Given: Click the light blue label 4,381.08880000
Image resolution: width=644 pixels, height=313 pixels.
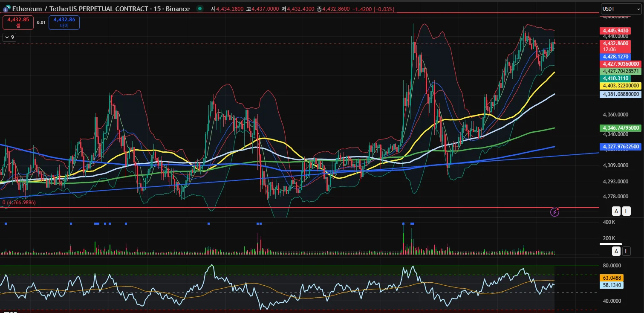Looking at the screenshot, I should [x=621, y=94].
